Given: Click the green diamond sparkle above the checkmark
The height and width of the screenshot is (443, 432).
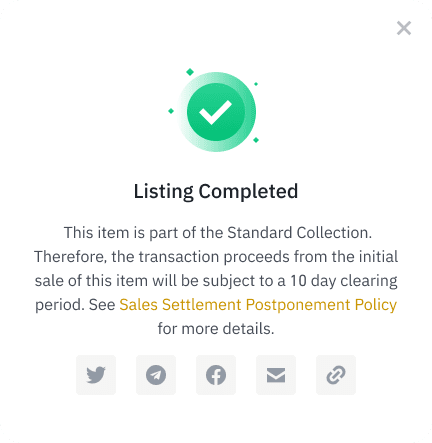Looking at the screenshot, I should coord(190,72).
